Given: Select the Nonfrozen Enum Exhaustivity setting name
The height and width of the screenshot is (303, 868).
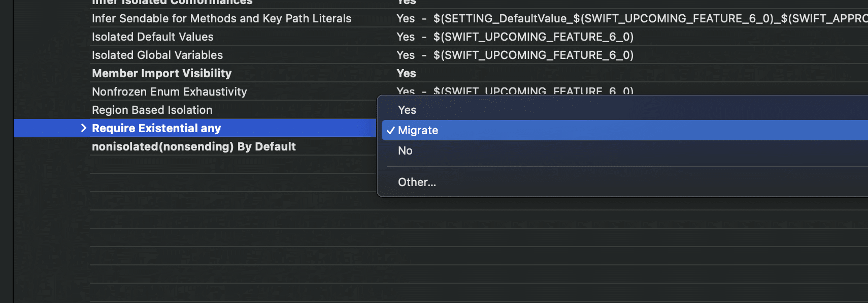Looking at the screenshot, I should [170, 92].
